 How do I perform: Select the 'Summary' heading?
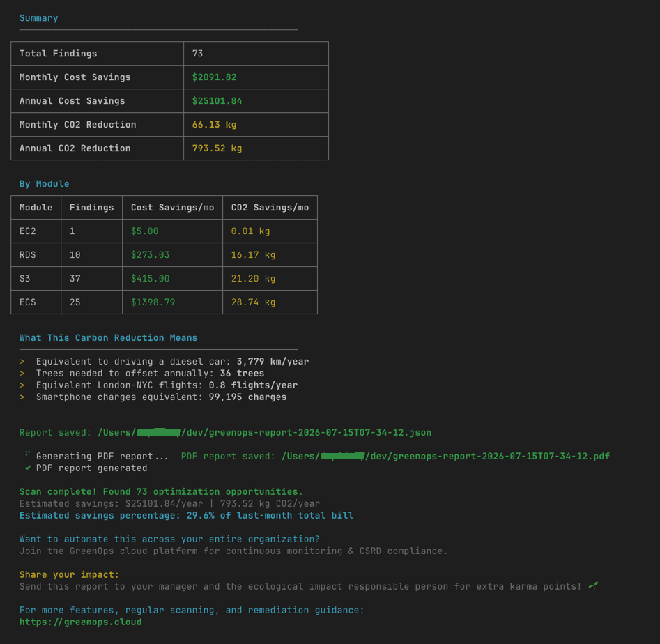pyautogui.click(x=39, y=18)
